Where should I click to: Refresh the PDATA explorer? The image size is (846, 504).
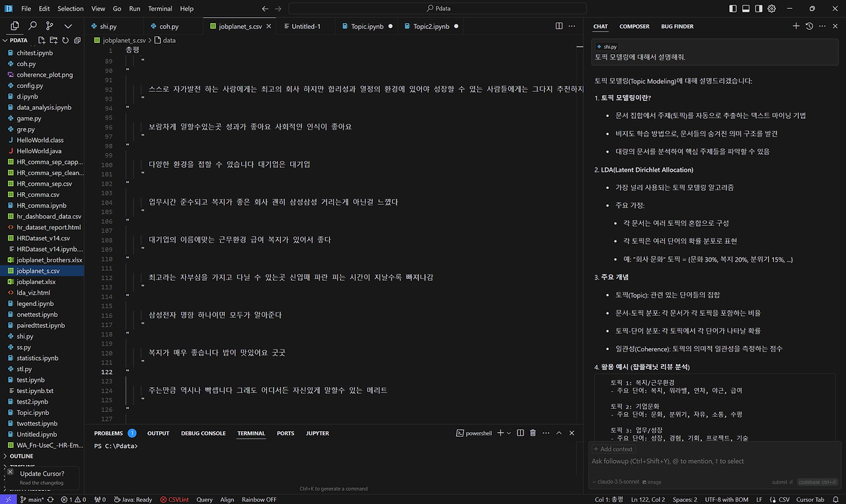coord(64,40)
